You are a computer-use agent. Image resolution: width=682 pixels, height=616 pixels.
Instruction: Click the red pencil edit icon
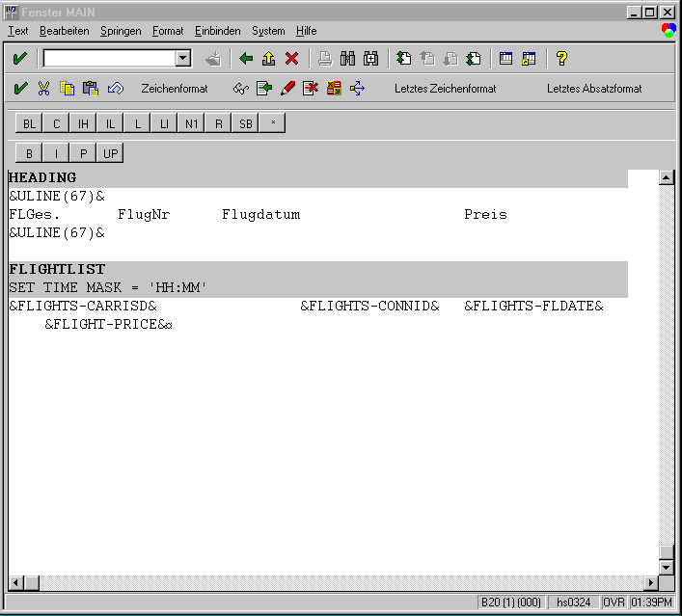coord(287,89)
